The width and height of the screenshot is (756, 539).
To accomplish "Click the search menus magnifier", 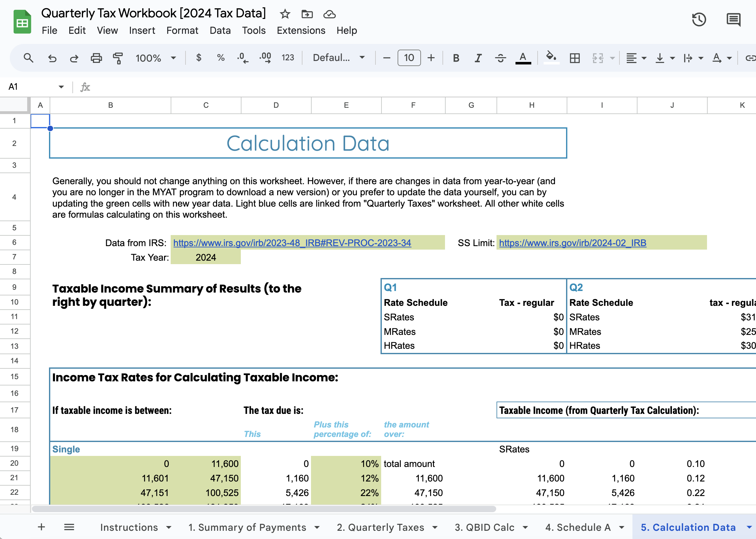I will tap(28, 58).
